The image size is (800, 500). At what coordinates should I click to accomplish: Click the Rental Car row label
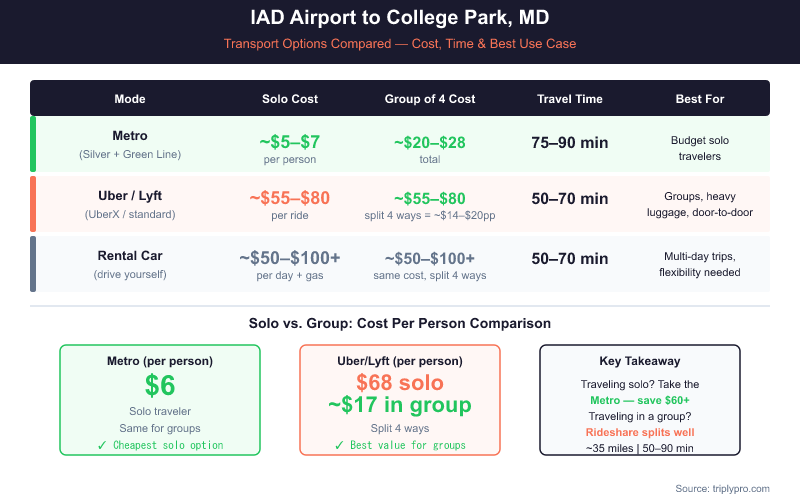pyautogui.click(x=130, y=255)
